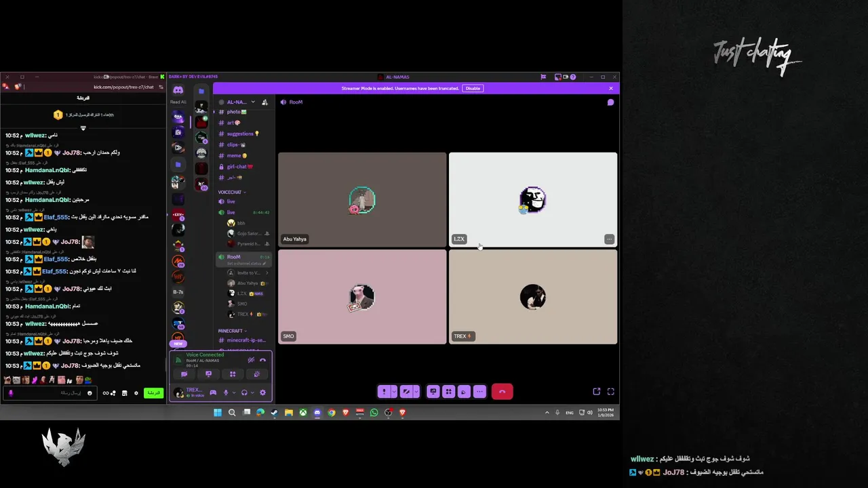Start an activity from call bar
Image resolution: width=868 pixels, height=488 pixels.
coord(448,392)
